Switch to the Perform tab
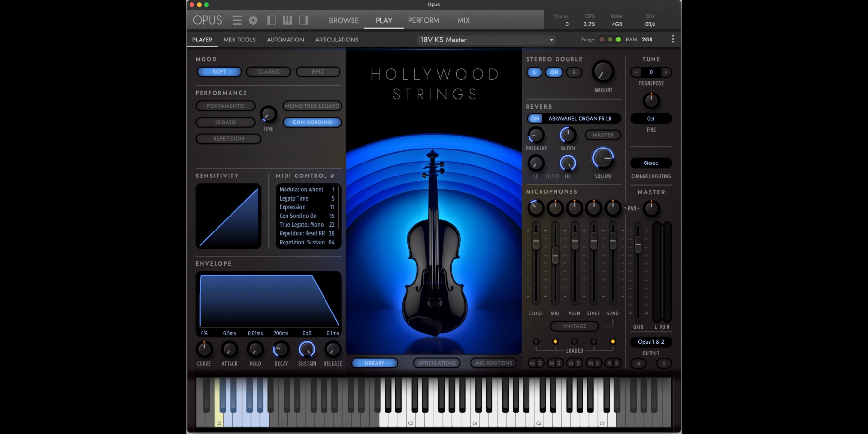 tap(423, 20)
